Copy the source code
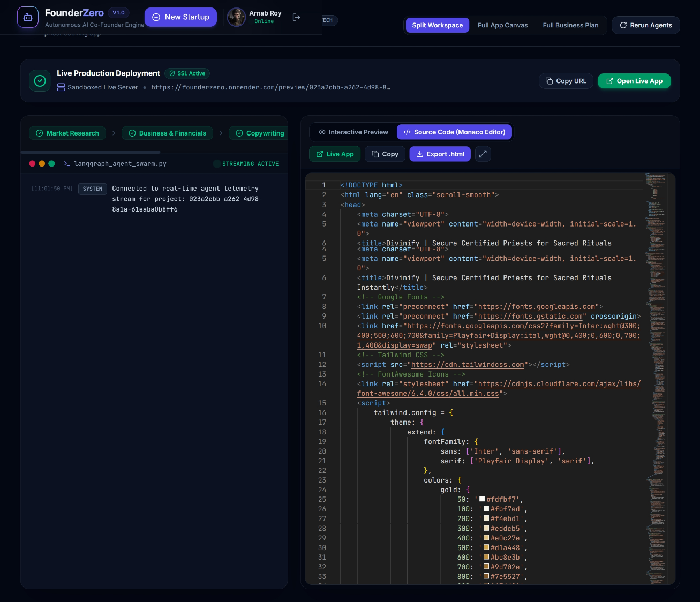Viewport: 700px width, 602px height. pyautogui.click(x=385, y=154)
